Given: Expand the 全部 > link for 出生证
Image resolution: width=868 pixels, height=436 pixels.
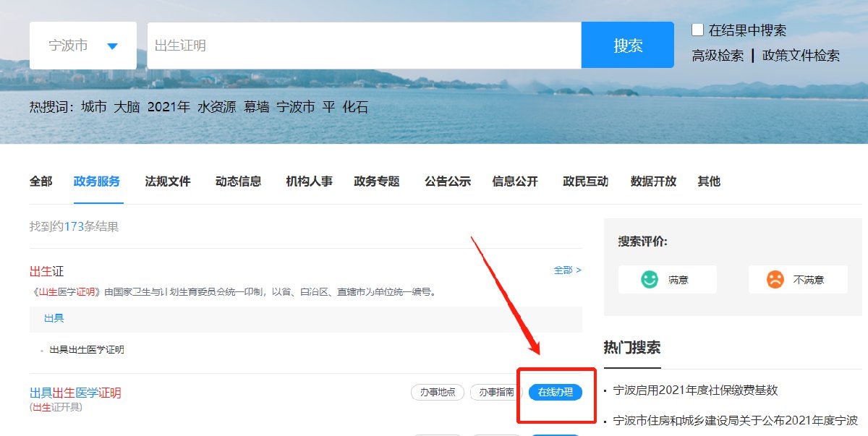Looking at the screenshot, I should [567, 270].
